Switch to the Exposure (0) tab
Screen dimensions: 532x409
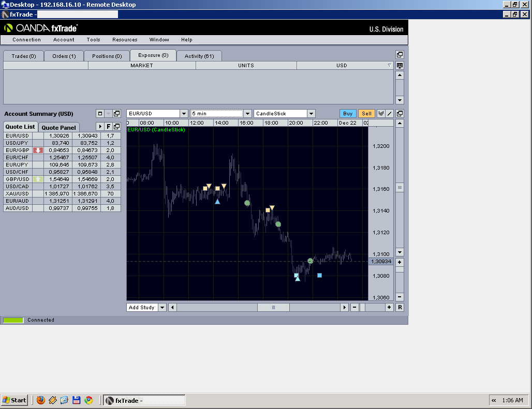pyautogui.click(x=153, y=55)
